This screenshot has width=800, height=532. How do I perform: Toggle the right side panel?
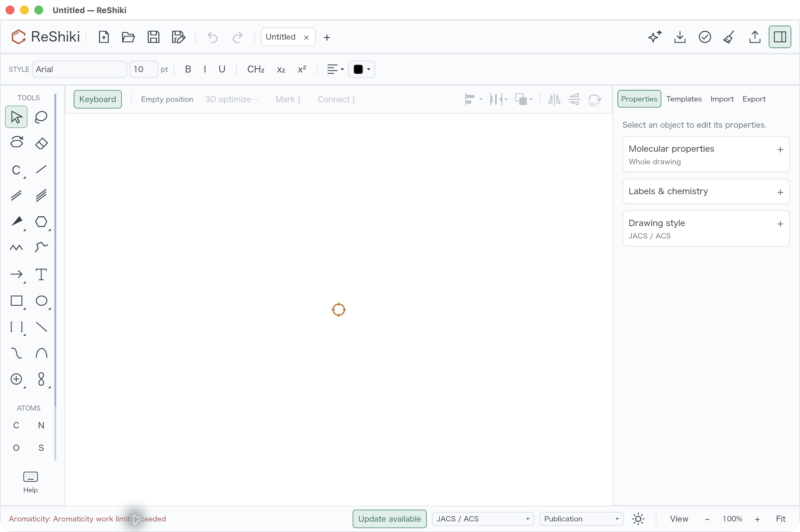point(780,37)
